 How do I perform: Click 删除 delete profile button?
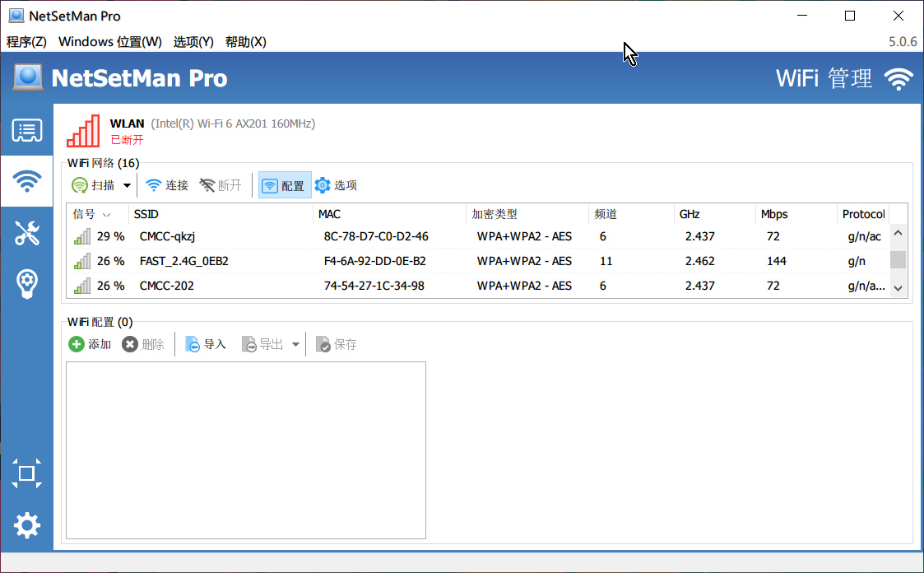pos(143,344)
